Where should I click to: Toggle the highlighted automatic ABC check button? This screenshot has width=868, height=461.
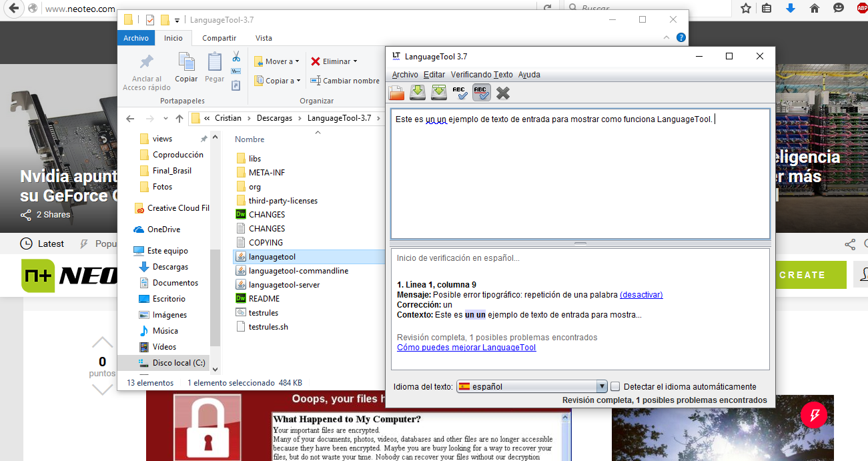click(x=481, y=93)
